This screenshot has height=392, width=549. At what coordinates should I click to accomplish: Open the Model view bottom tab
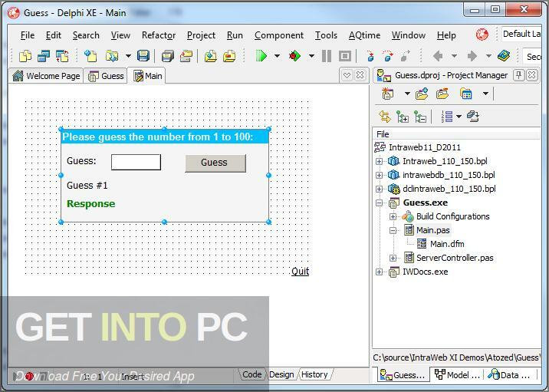(456, 375)
